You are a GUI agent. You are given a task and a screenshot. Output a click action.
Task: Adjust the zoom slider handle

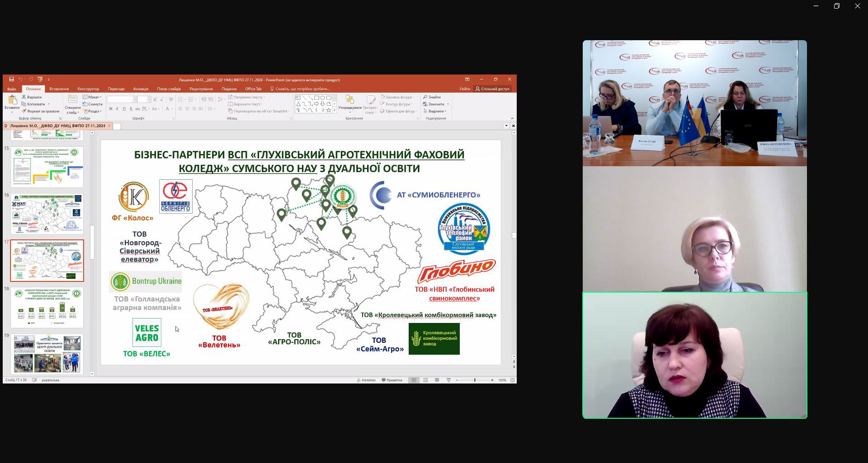pos(475,380)
